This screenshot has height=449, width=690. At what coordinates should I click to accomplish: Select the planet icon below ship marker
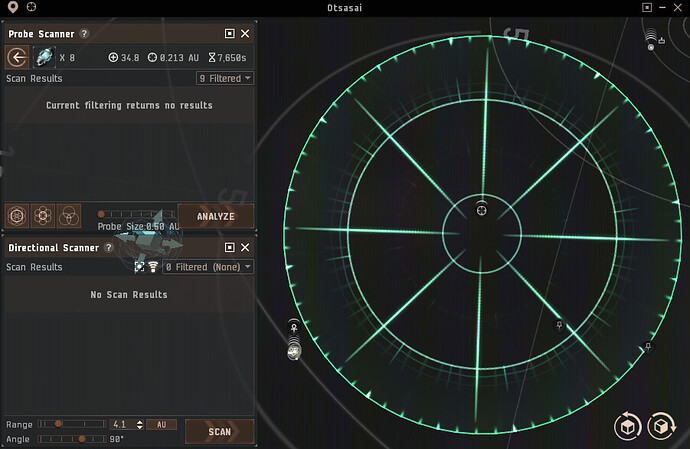click(x=294, y=352)
